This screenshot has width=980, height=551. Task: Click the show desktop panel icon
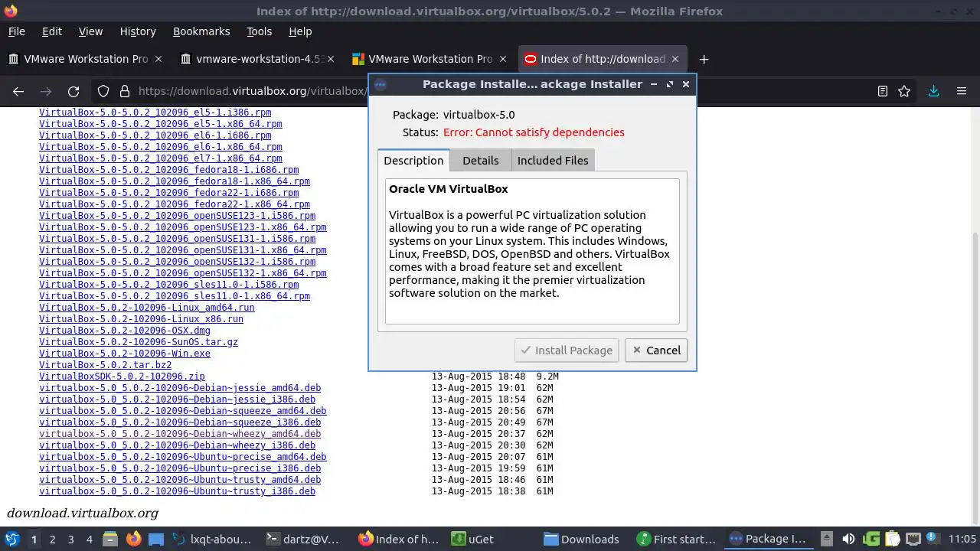156,540
